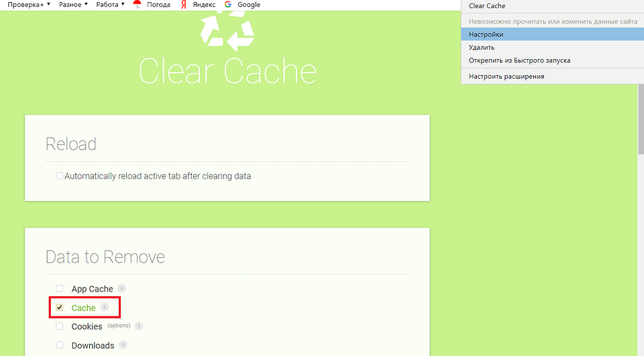Tick the Cookies checkbox
This screenshot has width=644, height=356.
point(60,326)
